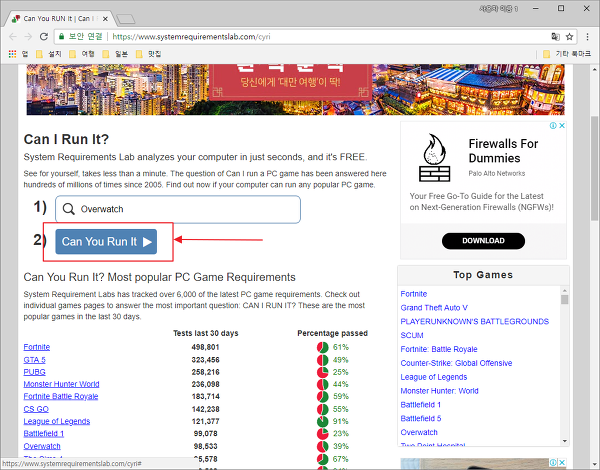Select Battlefield 1 in Top Games
The width and height of the screenshot is (600, 470).
(x=421, y=405)
